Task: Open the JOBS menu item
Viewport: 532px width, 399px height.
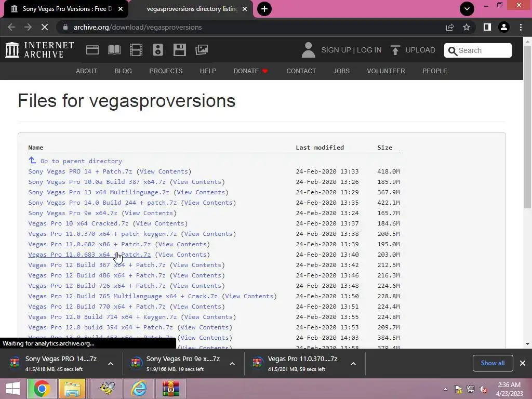Action: (341, 71)
